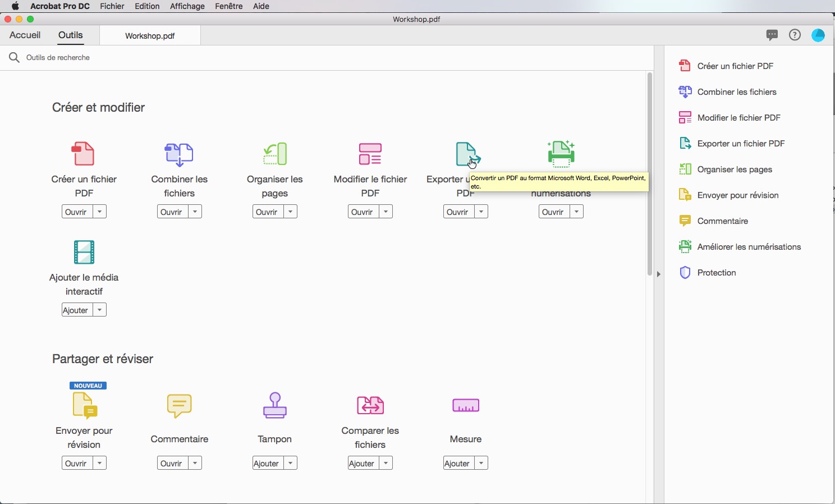Image resolution: width=835 pixels, height=504 pixels.
Task: Open the Fenêtre menu
Action: tap(229, 6)
